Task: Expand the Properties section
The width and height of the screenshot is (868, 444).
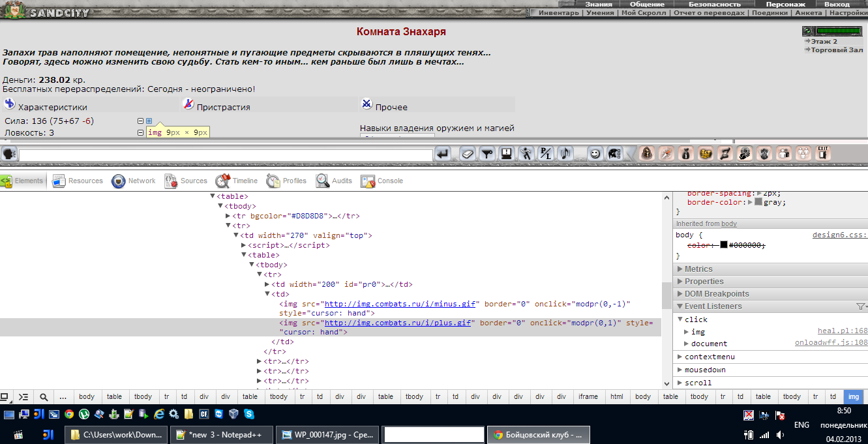Action: 770,282
